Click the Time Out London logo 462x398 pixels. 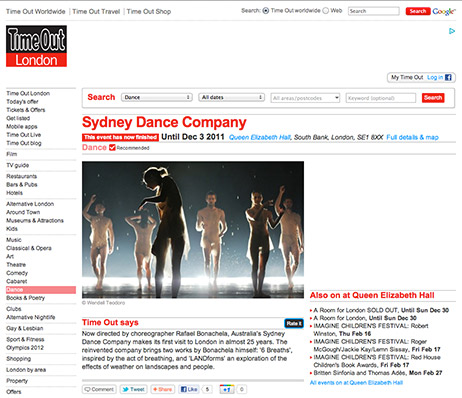click(36, 46)
